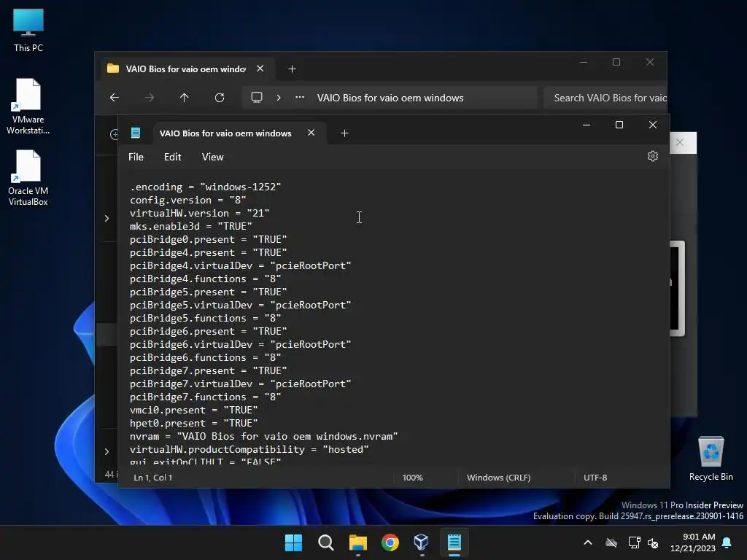Open Oracle VM VirtualBox desktop shortcut

pyautogui.click(x=28, y=178)
